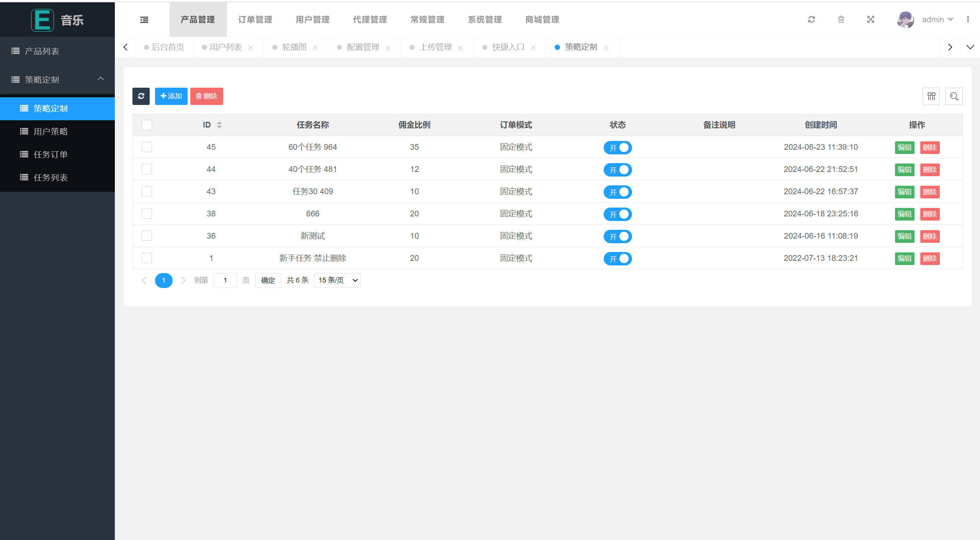Switch to the 用户列表 tab
Screen dimensions: 980x540
coord(225,47)
